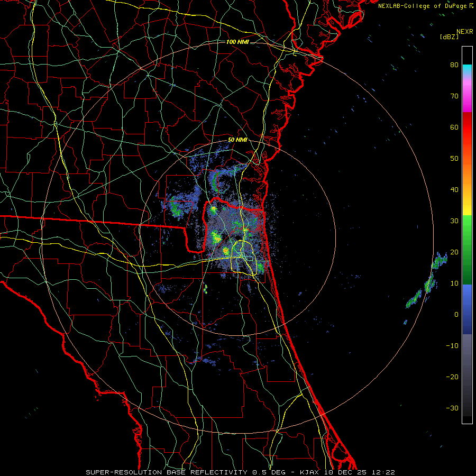Viewport: 476px width, 476px height.
Task: Click the 40 value on the dBZ scale
Action: click(454, 190)
